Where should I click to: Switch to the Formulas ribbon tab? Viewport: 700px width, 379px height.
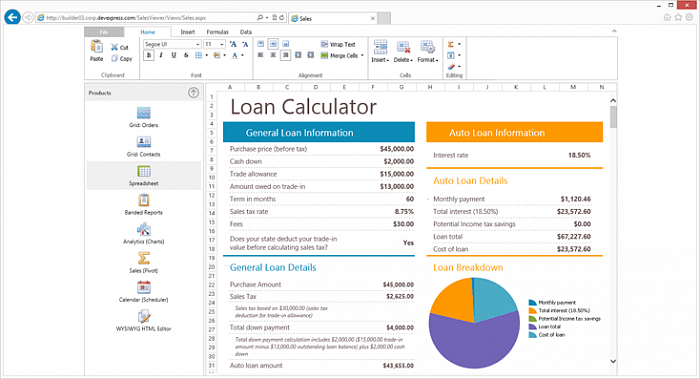click(217, 32)
